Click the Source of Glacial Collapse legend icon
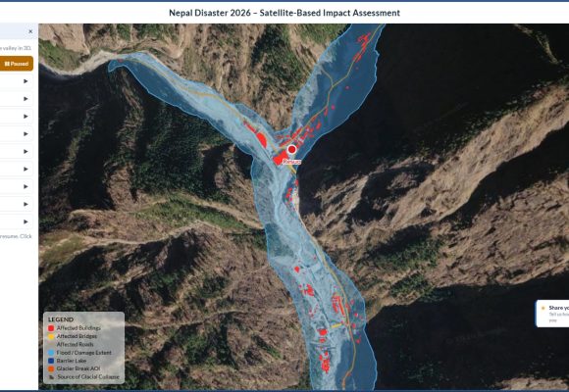Image resolution: width=569 pixels, height=392 pixels. (51, 377)
